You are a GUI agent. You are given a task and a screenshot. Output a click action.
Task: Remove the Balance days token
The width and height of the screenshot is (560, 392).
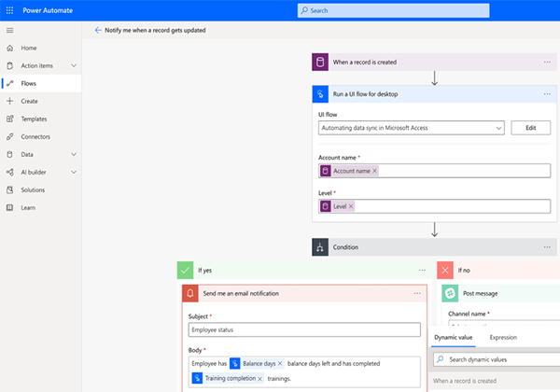coord(280,363)
